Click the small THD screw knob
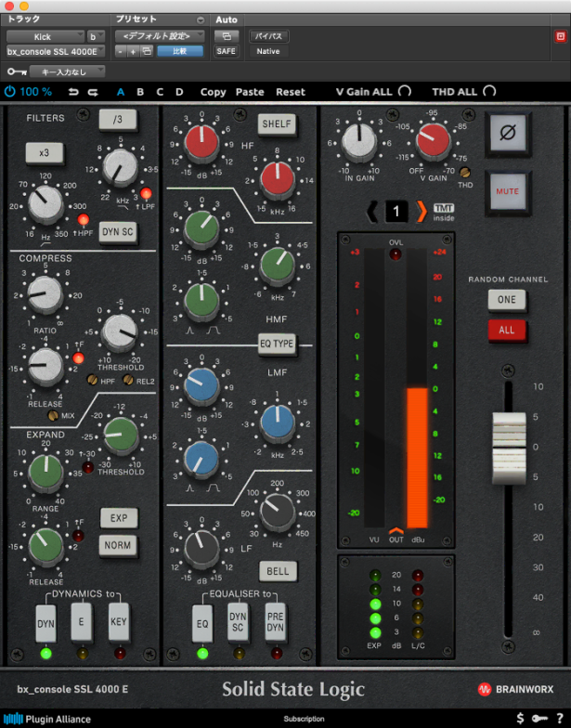This screenshot has height=728, width=571. pos(464,173)
